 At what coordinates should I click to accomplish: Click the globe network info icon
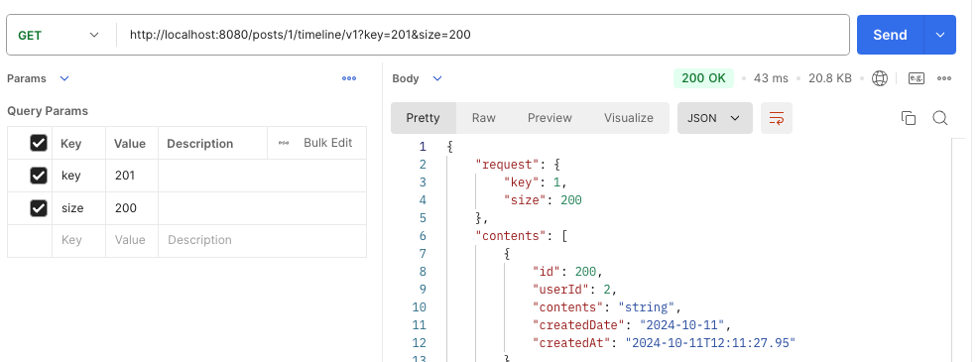tap(880, 78)
